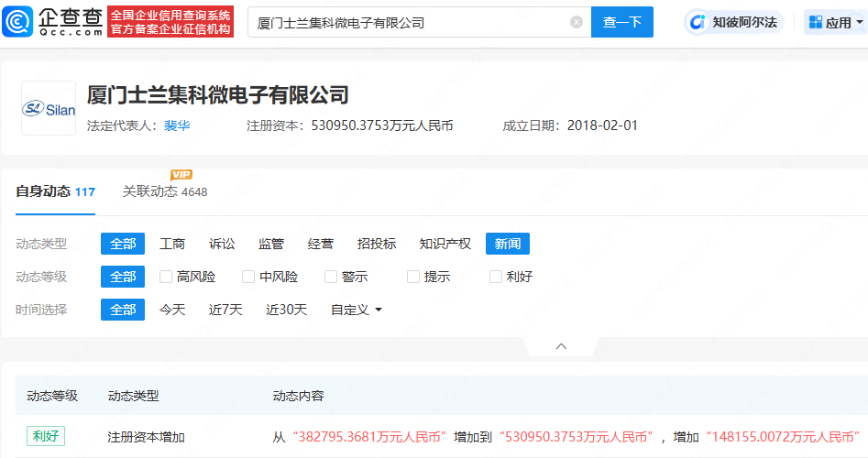
Task: View the VIP badge on 关联动态
Action: (x=181, y=175)
